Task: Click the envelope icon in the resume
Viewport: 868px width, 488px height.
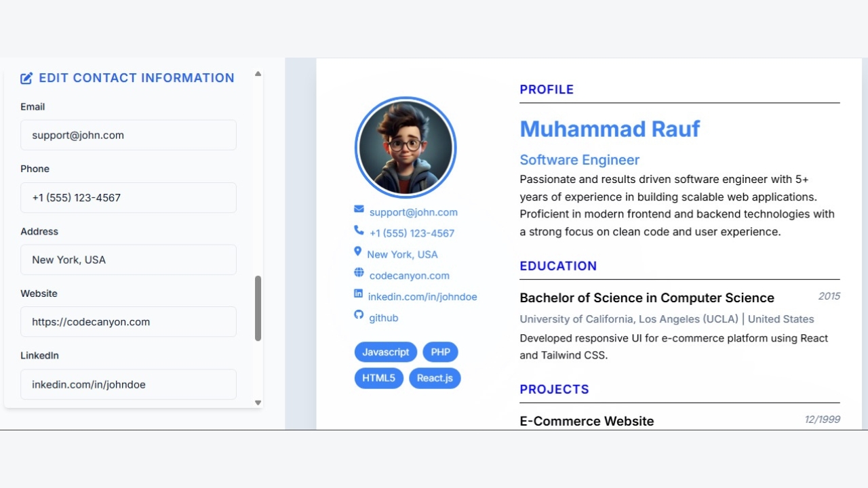Action: point(359,209)
